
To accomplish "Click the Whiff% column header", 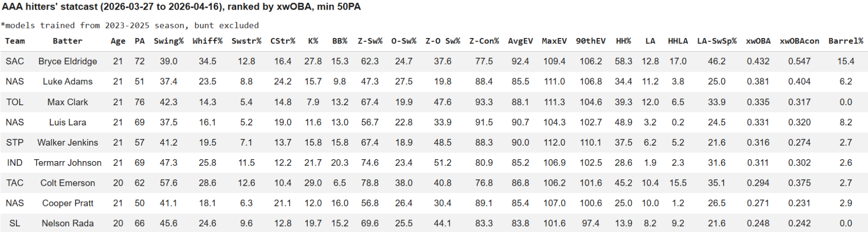I will click(207, 41).
